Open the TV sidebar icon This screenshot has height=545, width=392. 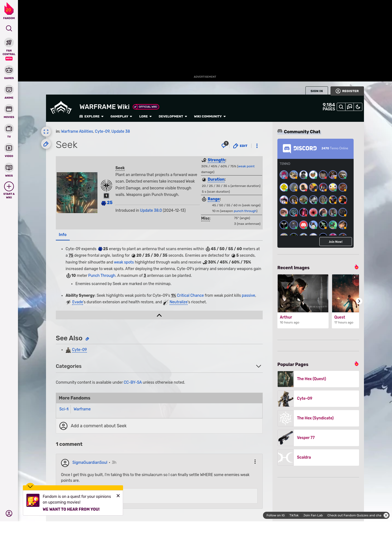point(9,128)
